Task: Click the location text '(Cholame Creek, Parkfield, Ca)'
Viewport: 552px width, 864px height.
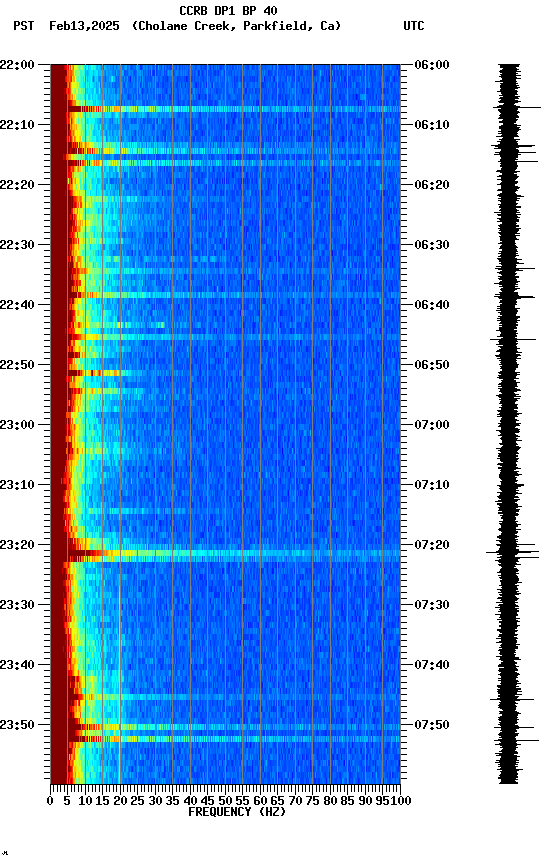Action: click(x=236, y=26)
